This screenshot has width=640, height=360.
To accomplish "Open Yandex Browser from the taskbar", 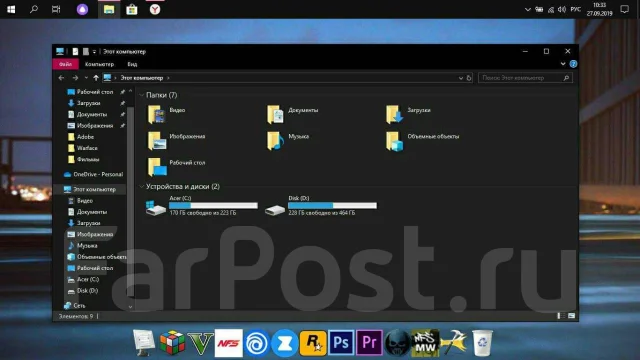I will coord(155,9).
